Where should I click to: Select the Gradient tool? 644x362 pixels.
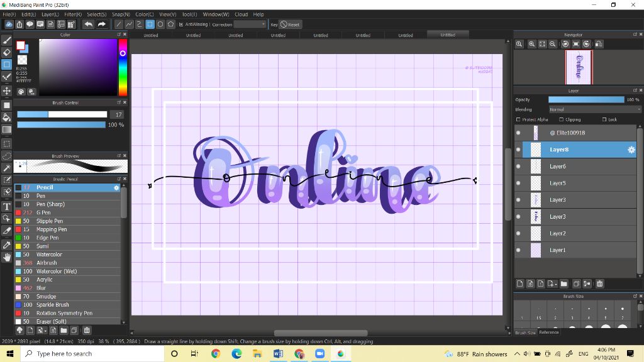click(6, 129)
